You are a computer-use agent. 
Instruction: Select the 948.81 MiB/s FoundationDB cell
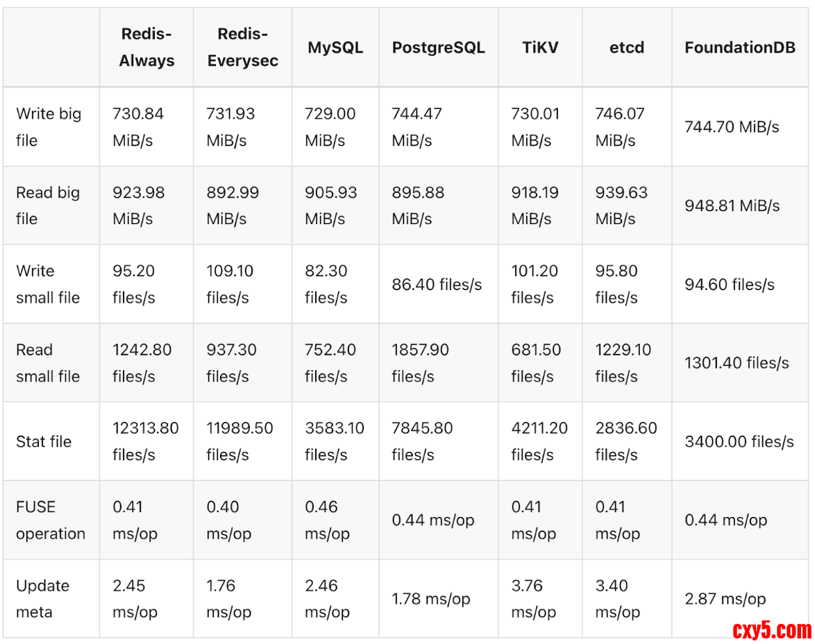pos(732,205)
